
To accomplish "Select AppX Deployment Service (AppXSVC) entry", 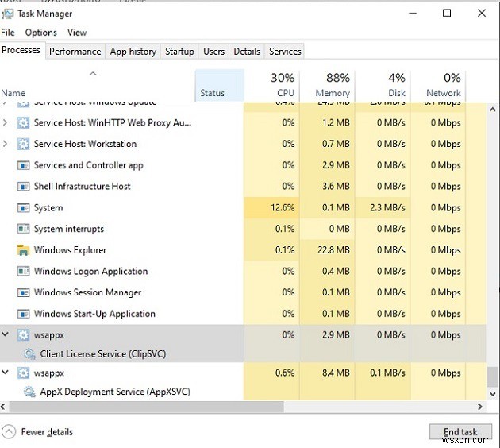I will [115, 392].
